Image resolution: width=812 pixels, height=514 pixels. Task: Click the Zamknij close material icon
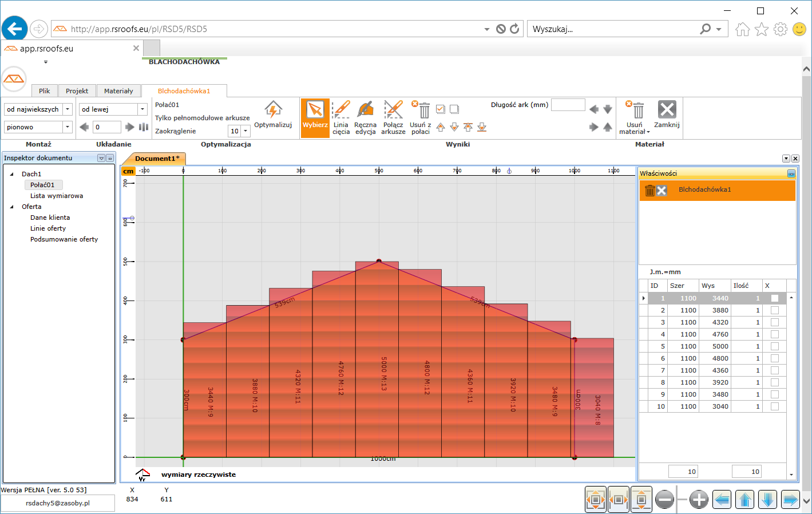click(x=667, y=110)
